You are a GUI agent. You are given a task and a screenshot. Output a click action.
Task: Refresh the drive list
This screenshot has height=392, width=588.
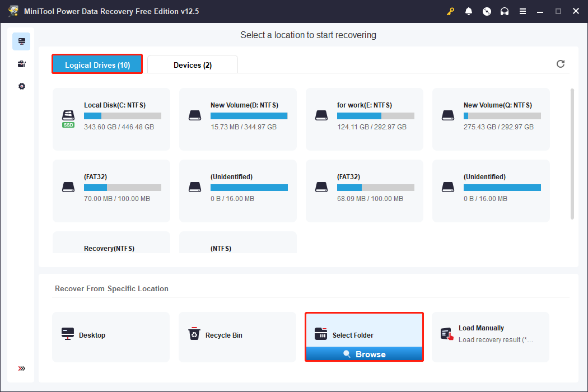[561, 64]
